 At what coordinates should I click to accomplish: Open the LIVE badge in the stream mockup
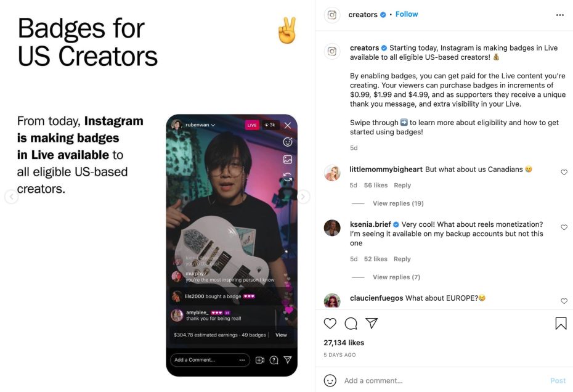click(x=251, y=126)
